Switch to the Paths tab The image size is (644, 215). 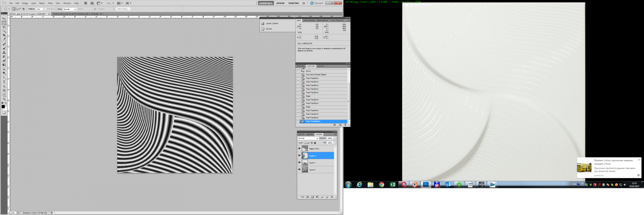pos(301,135)
